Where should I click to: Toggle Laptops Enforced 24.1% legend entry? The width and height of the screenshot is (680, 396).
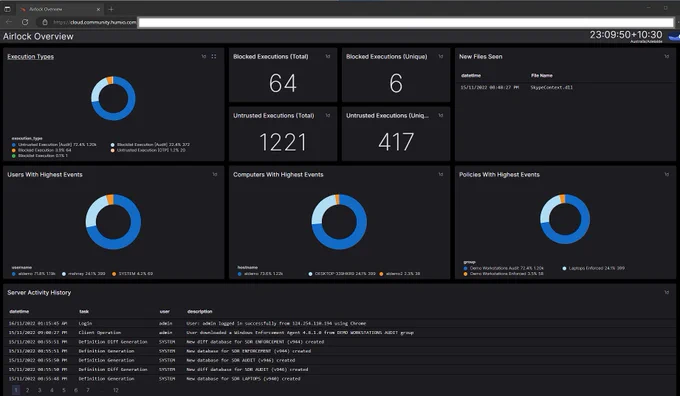594,268
